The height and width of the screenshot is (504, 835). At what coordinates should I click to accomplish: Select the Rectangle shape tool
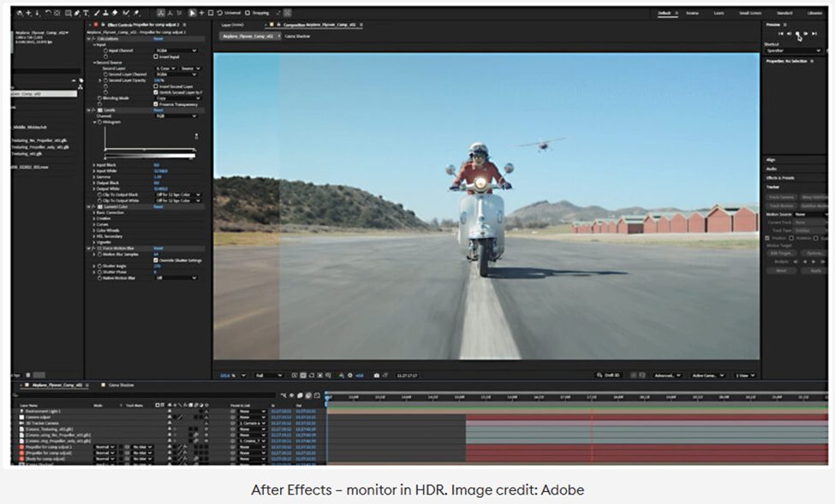click(x=68, y=12)
